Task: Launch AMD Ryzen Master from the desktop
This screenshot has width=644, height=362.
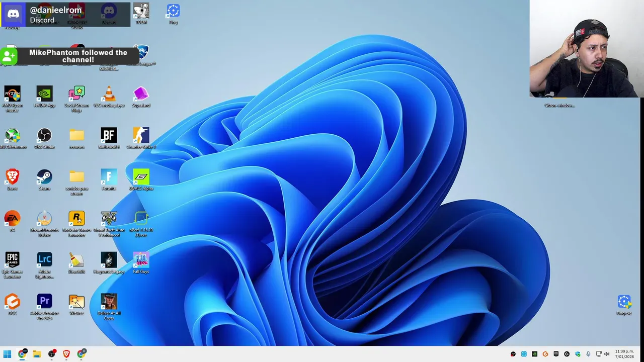Action: pos(12,99)
